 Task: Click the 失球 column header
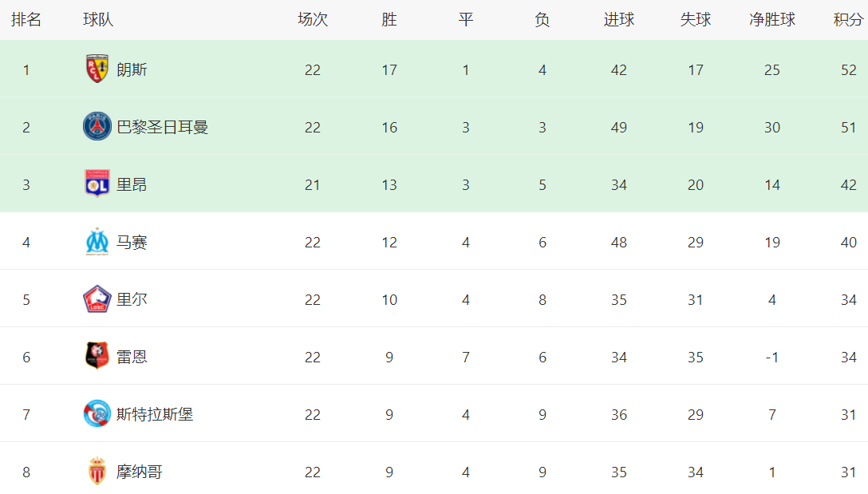pyautogui.click(x=695, y=20)
